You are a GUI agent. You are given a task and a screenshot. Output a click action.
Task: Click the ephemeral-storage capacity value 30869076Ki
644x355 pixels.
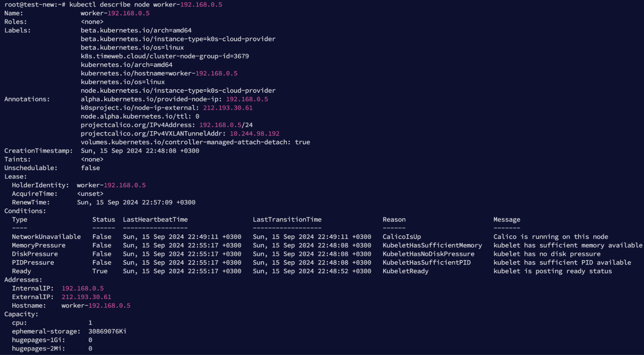click(107, 331)
